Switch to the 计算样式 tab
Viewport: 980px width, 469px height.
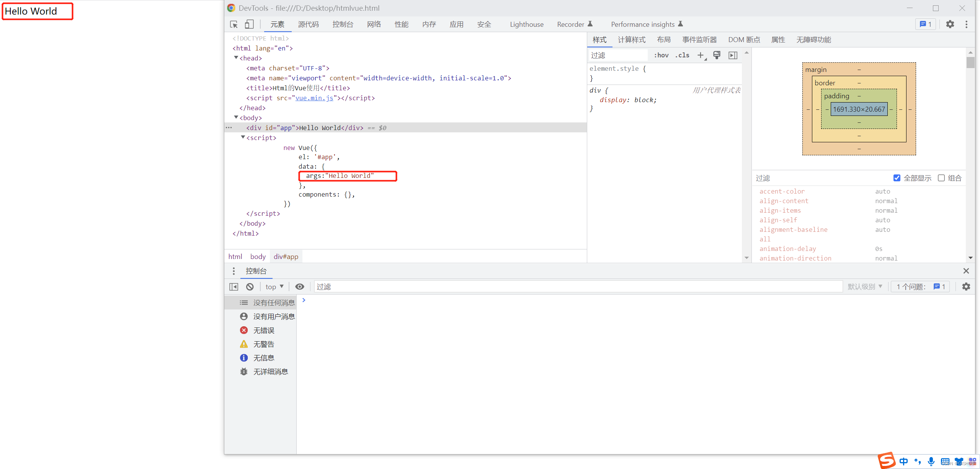click(x=632, y=40)
